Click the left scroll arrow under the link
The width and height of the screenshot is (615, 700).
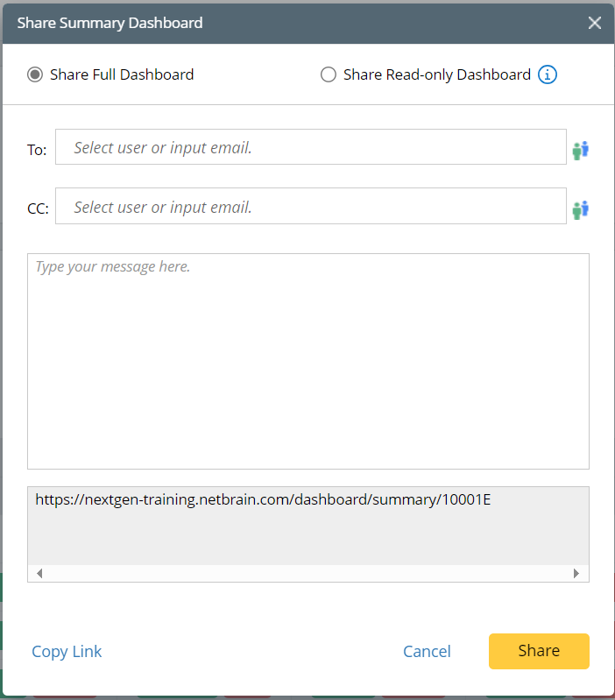(39, 573)
